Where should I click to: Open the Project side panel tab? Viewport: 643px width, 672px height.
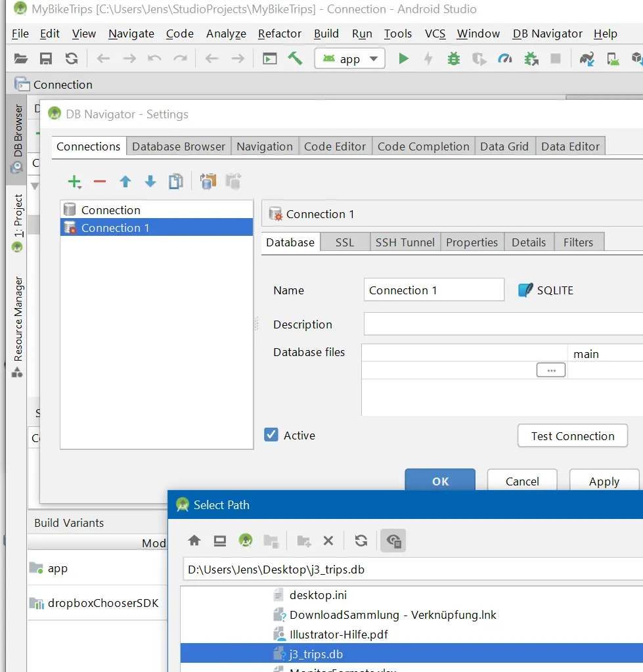[x=17, y=223]
